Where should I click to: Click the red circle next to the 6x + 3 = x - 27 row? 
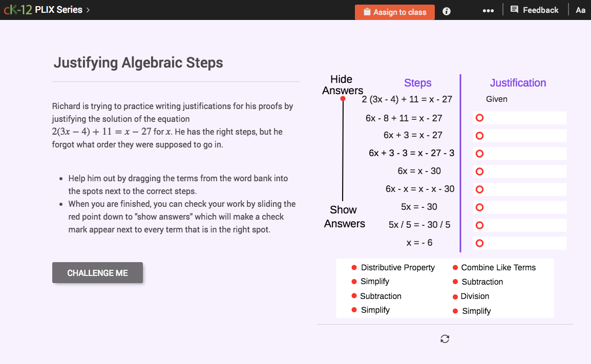(x=479, y=135)
